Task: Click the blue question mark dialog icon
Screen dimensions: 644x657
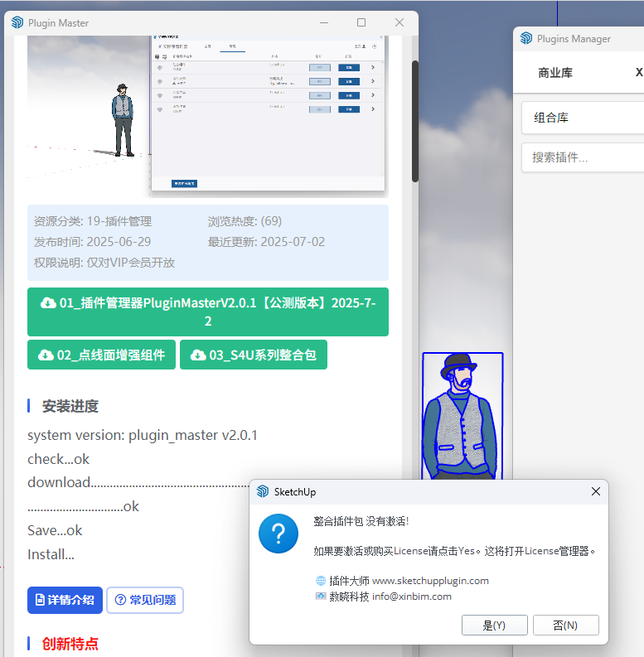Action: pos(278,533)
